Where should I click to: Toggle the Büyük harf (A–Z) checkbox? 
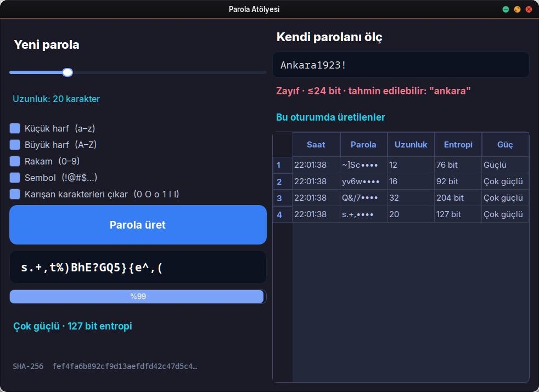(15, 145)
